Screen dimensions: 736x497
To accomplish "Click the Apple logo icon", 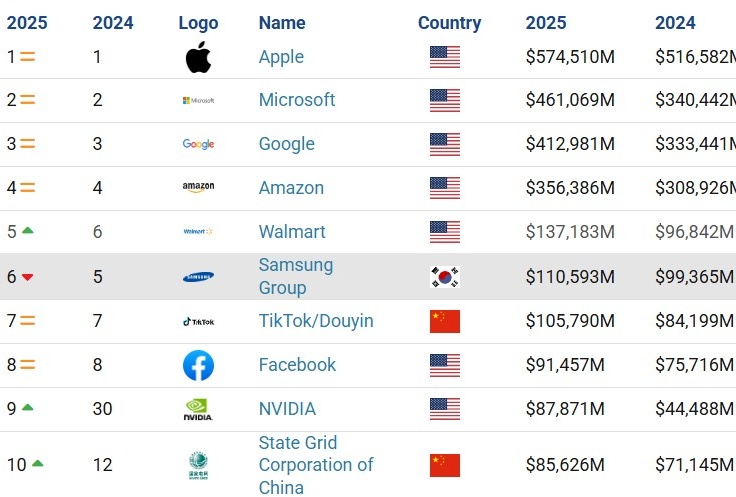I will click(198, 57).
